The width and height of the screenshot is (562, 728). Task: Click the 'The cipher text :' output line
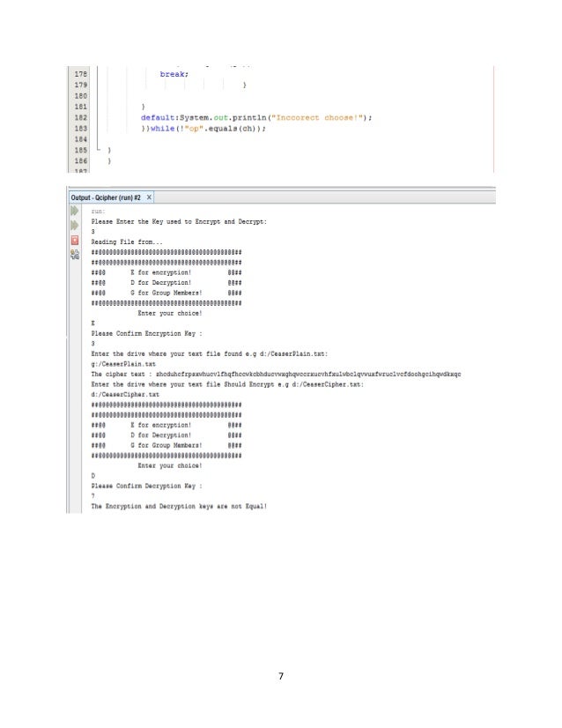276,375
